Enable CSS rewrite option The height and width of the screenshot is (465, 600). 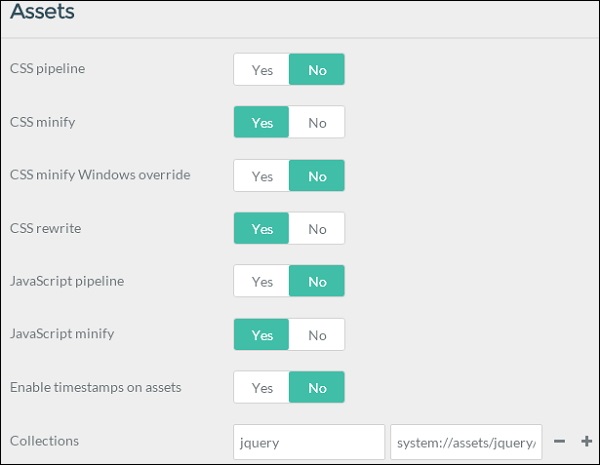click(262, 229)
